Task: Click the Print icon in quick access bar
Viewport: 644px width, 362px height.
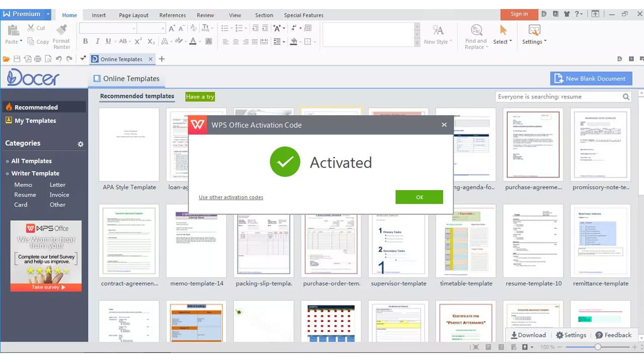Action: click(39, 58)
